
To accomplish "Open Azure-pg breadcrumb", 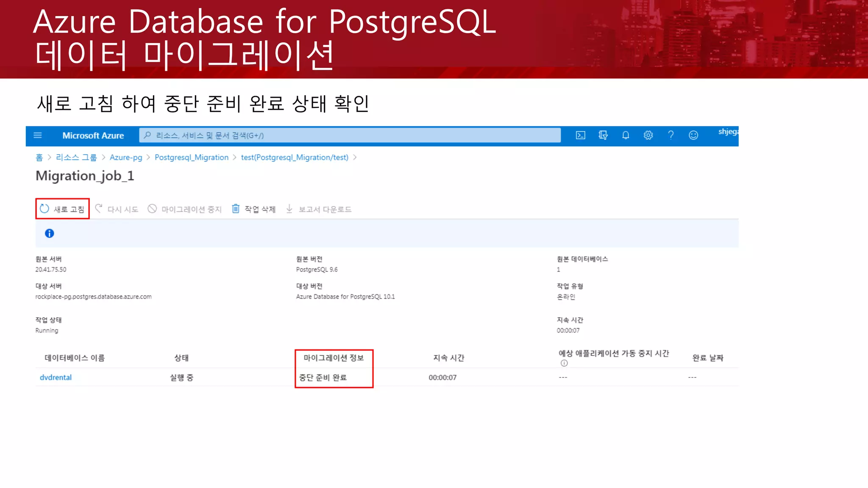I will pyautogui.click(x=126, y=158).
